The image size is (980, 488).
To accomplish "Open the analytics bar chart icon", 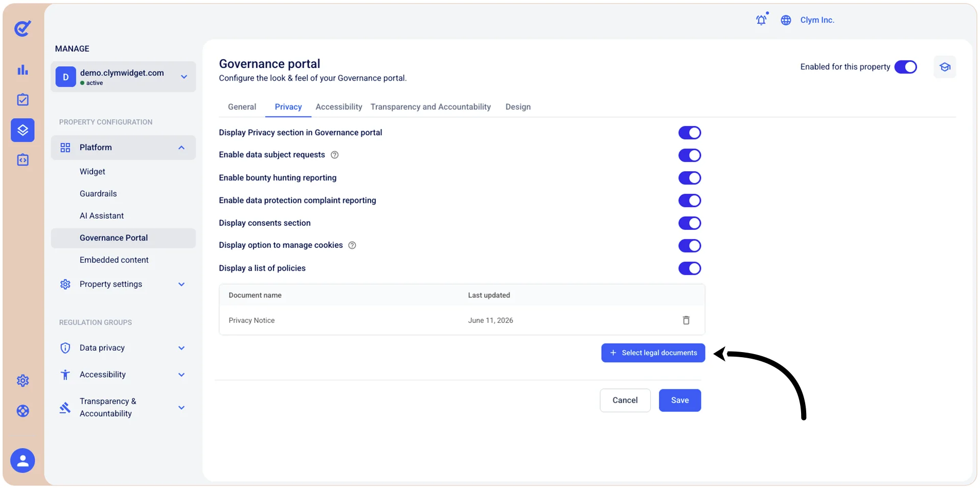I will tap(22, 70).
